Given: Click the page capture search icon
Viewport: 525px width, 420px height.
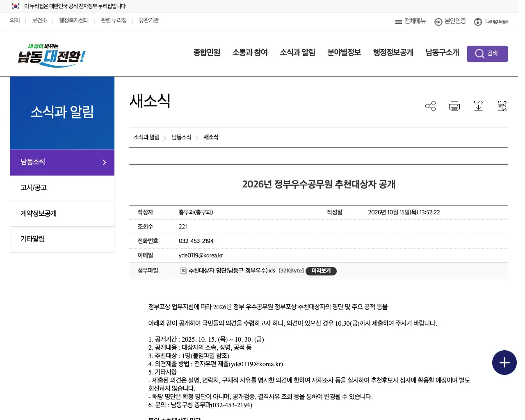Looking at the screenshot, I should tap(502, 106).
